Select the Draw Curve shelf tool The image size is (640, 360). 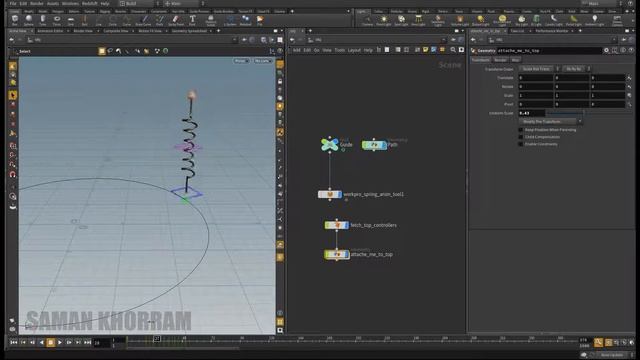click(x=143, y=20)
